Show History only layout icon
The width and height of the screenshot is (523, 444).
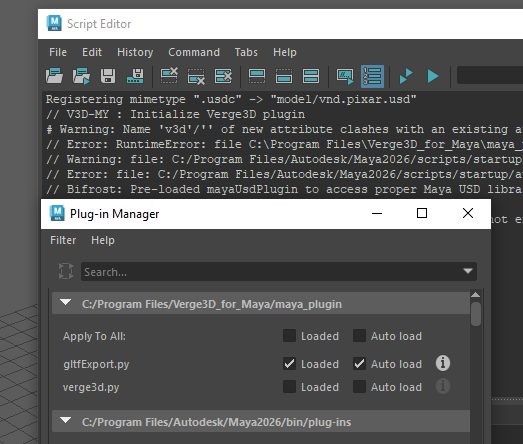[x=257, y=76]
